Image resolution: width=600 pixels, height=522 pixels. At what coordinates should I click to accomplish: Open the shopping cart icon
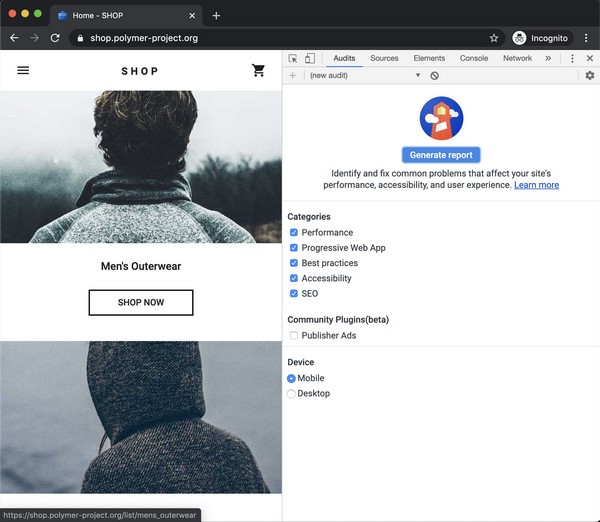point(259,71)
